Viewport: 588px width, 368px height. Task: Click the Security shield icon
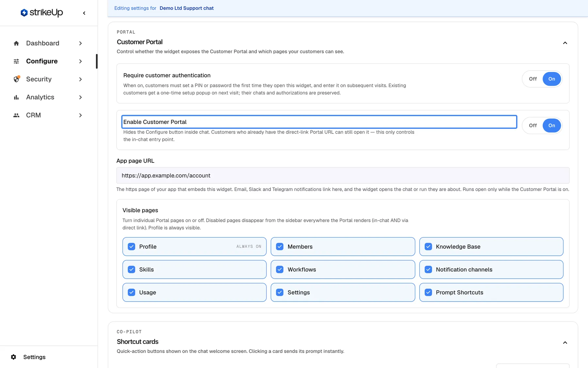click(x=16, y=79)
